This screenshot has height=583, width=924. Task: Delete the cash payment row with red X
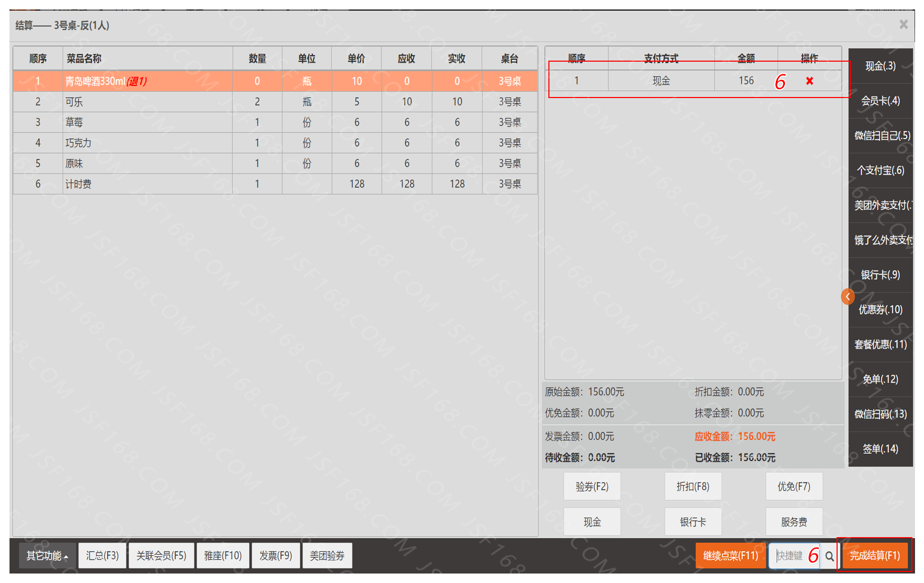[809, 81]
